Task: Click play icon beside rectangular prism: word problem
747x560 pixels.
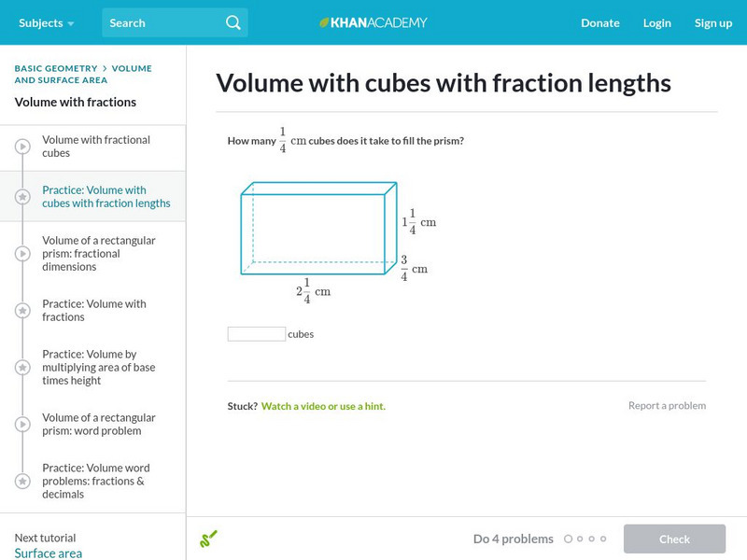Action: (22, 425)
